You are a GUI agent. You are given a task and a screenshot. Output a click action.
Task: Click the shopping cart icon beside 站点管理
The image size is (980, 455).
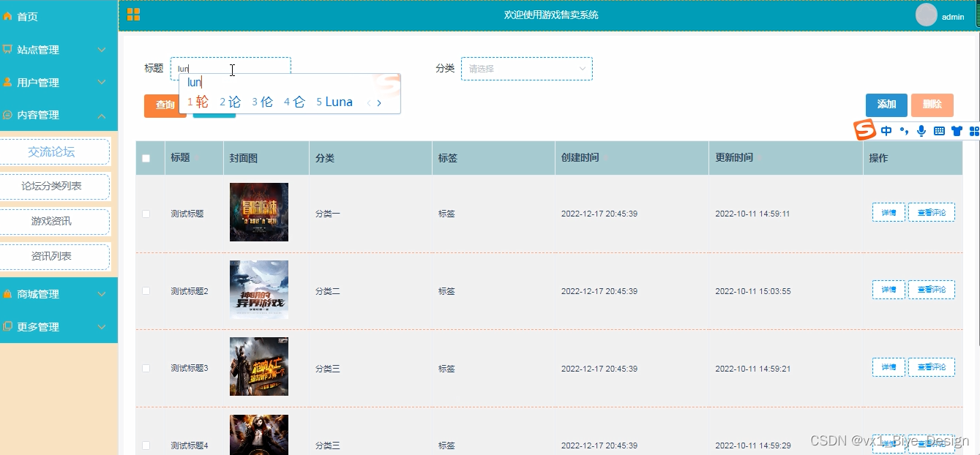tap(7, 50)
